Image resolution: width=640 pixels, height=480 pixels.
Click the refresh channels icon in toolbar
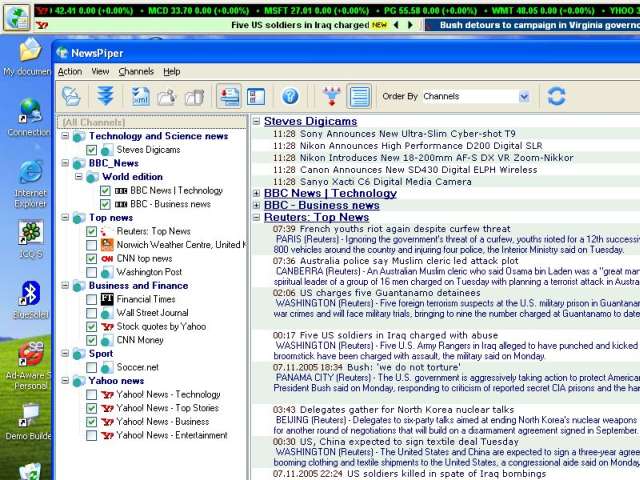pos(557,97)
